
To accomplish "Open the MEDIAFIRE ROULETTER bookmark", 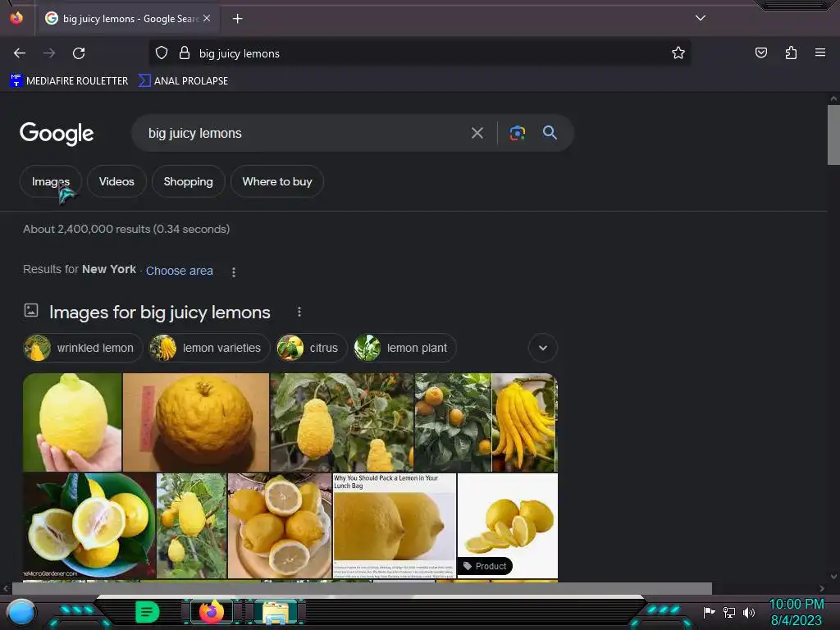I will (69, 81).
